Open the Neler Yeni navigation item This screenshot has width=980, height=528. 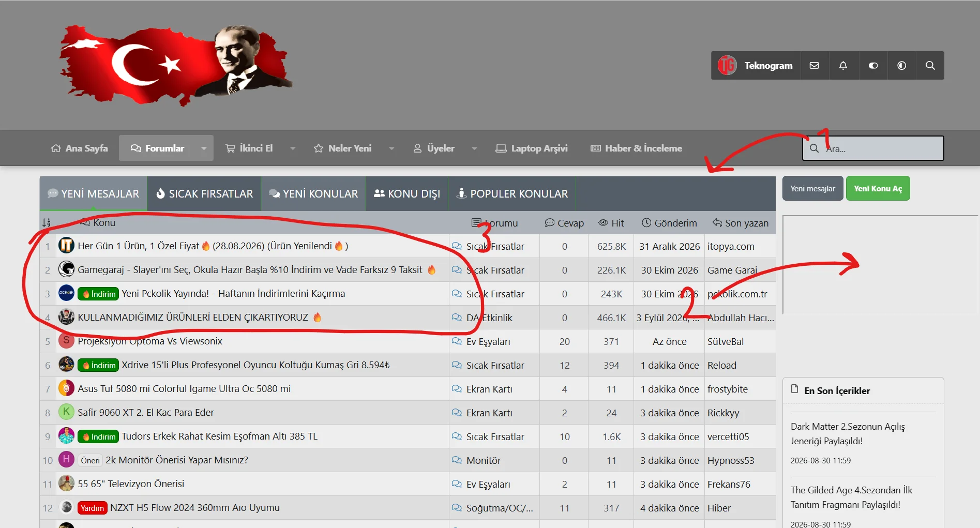(x=342, y=148)
